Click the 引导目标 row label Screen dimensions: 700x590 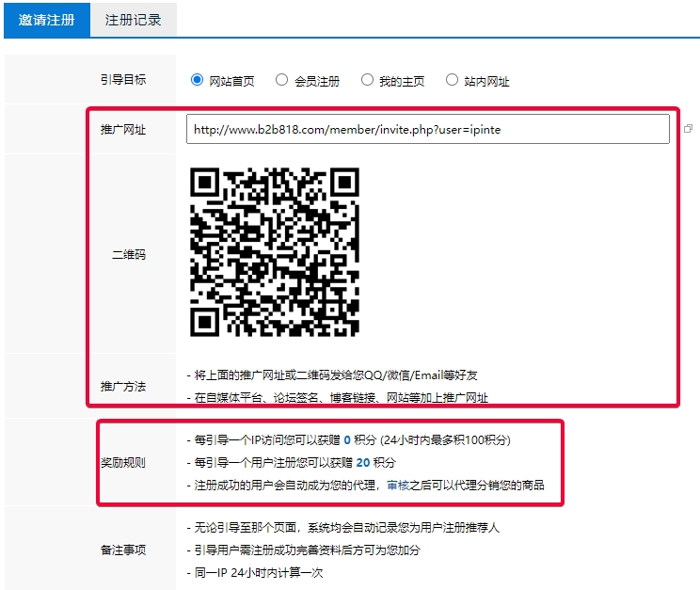pos(123,80)
